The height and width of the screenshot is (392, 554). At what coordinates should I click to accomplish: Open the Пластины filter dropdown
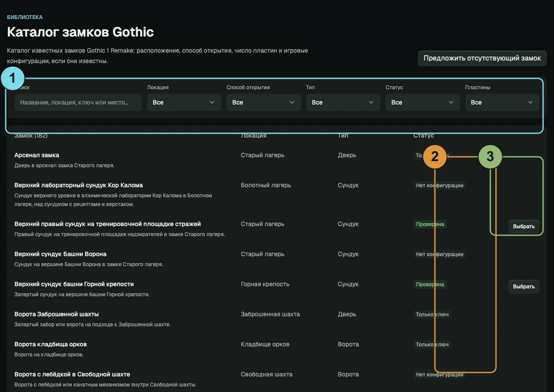(502, 102)
